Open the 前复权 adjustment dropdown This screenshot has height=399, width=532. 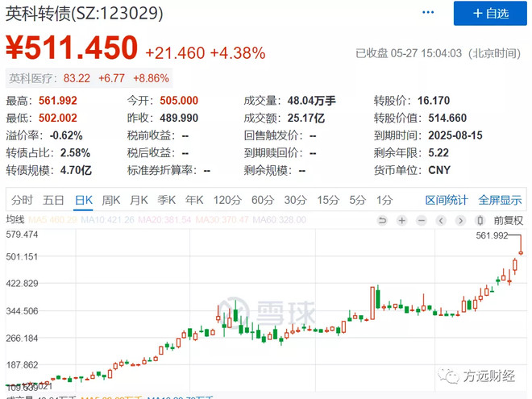(x=508, y=221)
